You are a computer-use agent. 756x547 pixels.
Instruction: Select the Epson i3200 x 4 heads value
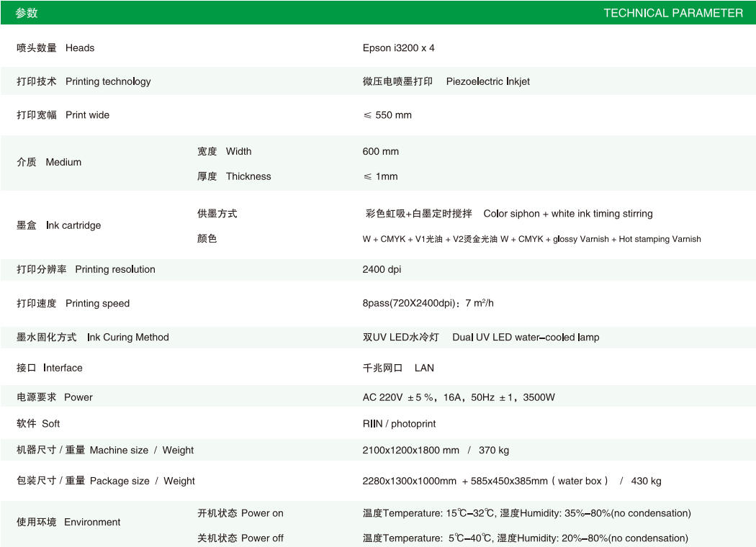[398, 48]
